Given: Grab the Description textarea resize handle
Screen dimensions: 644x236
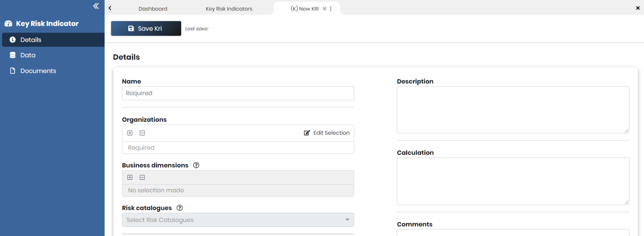Looking at the screenshot, I should (626, 131).
